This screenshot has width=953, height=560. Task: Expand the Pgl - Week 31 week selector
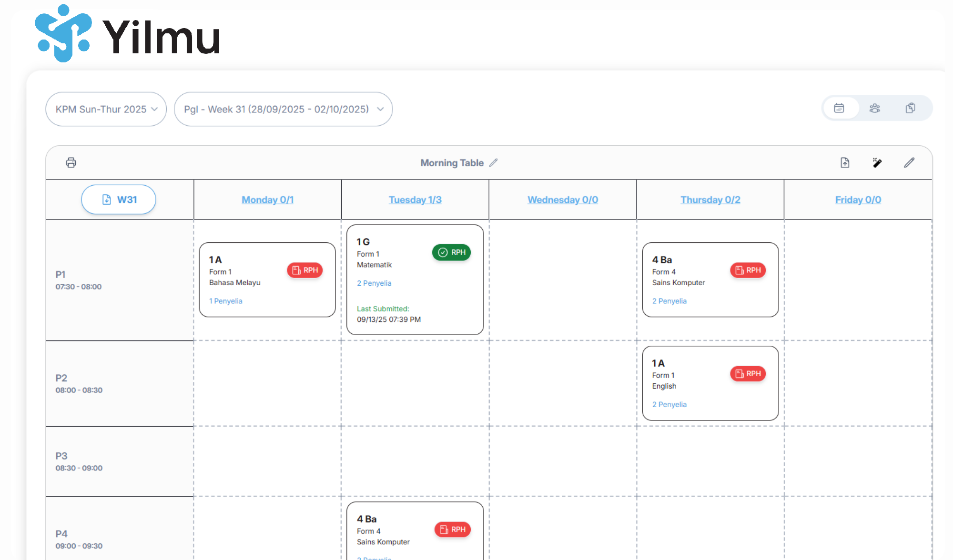tap(283, 109)
